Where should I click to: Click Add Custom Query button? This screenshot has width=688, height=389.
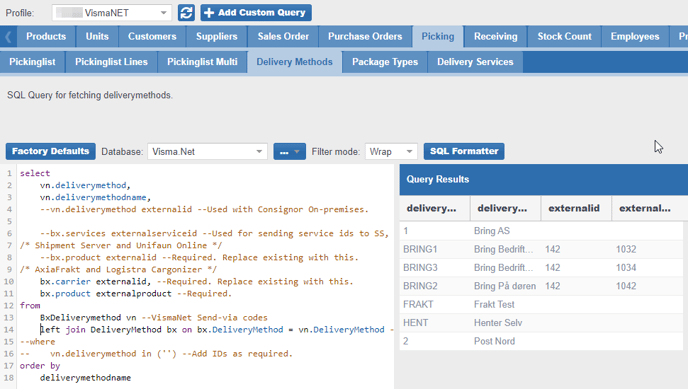coord(256,13)
